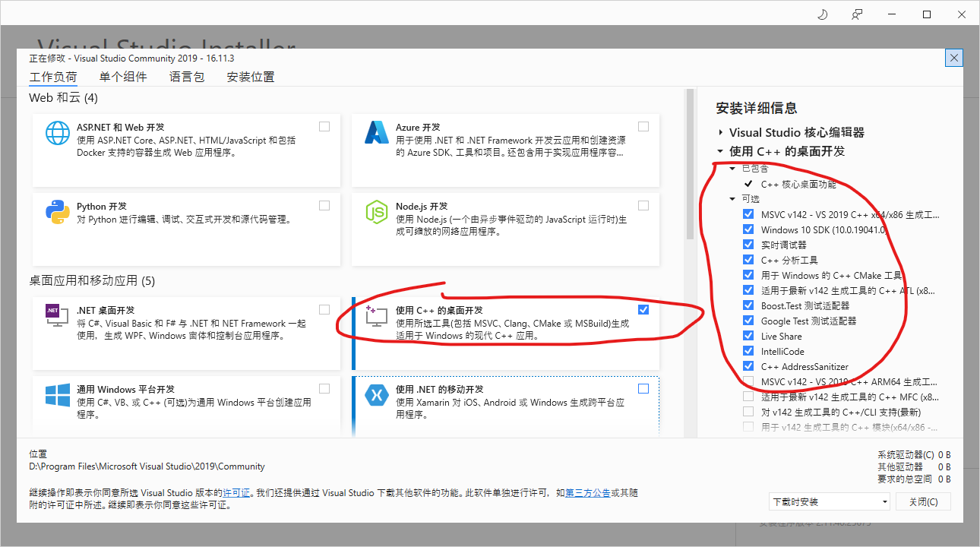Click the Universal Windows Platform logo icon
980x547 pixels.
click(x=58, y=394)
